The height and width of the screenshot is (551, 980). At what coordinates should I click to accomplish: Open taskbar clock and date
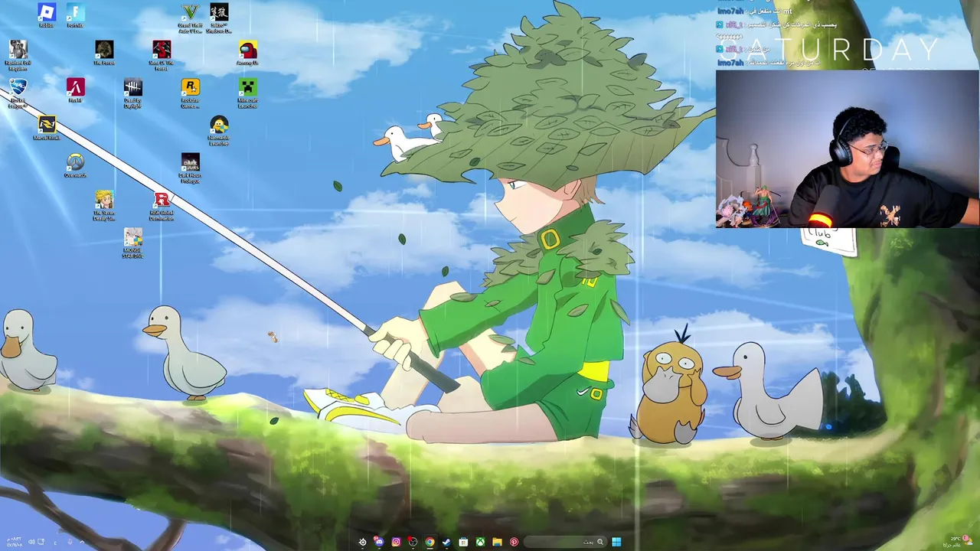[14, 542]
